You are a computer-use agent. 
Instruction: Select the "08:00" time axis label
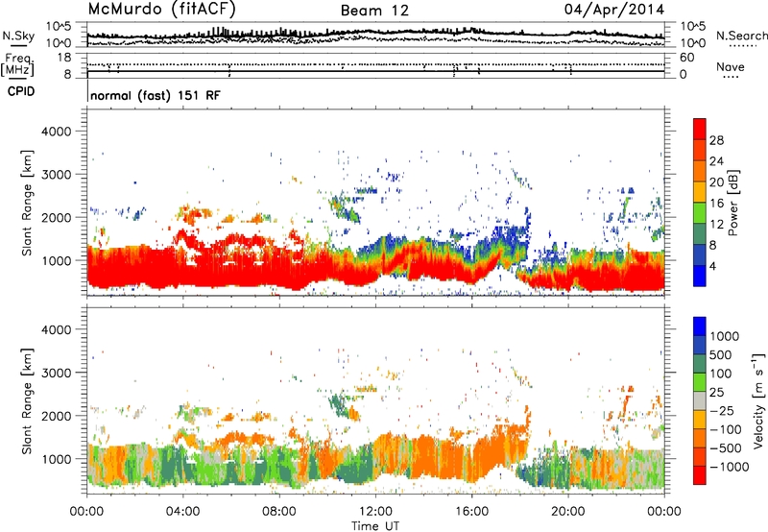[279, 512]
